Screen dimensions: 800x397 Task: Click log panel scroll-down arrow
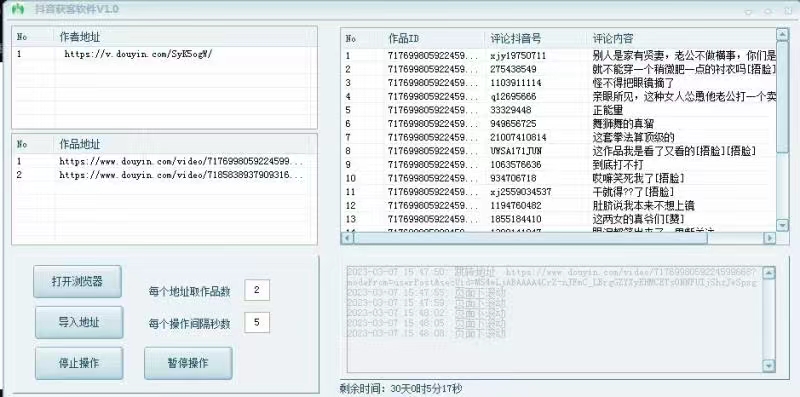tap(769, 366)
